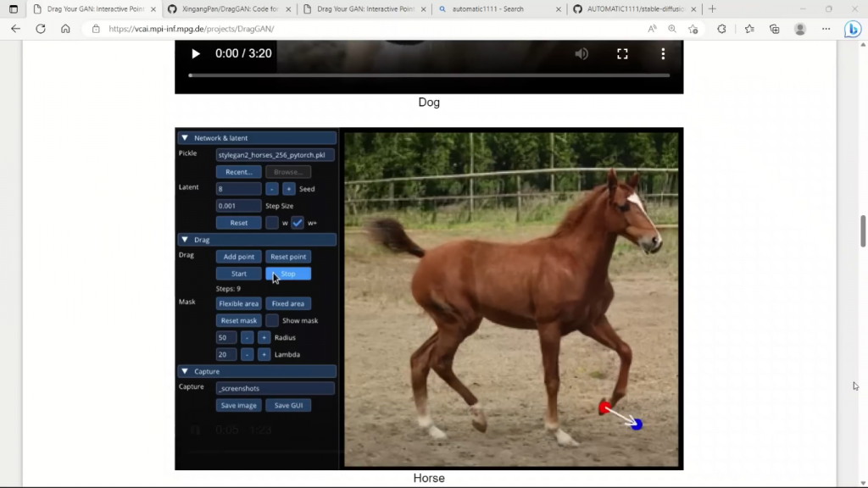Click the Radius value field
This screenshot has height=488, width=868.
click(226, 337)
